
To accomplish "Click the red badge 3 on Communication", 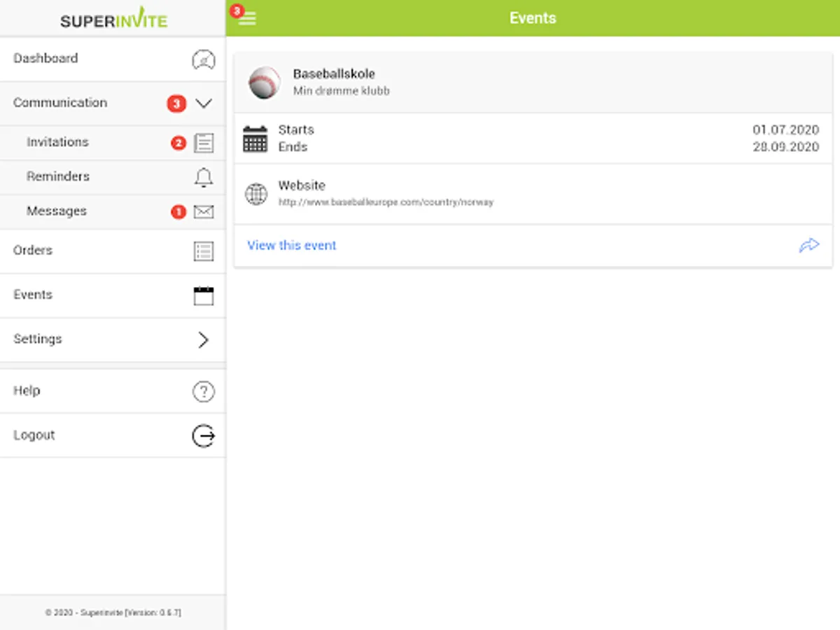I will click(176, 104).
